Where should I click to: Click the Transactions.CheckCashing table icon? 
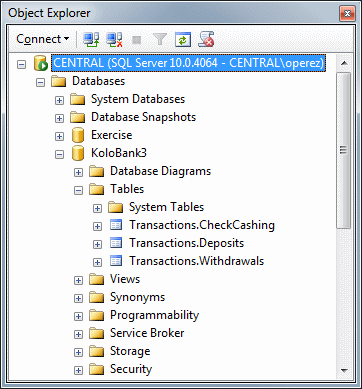[116, 225]
